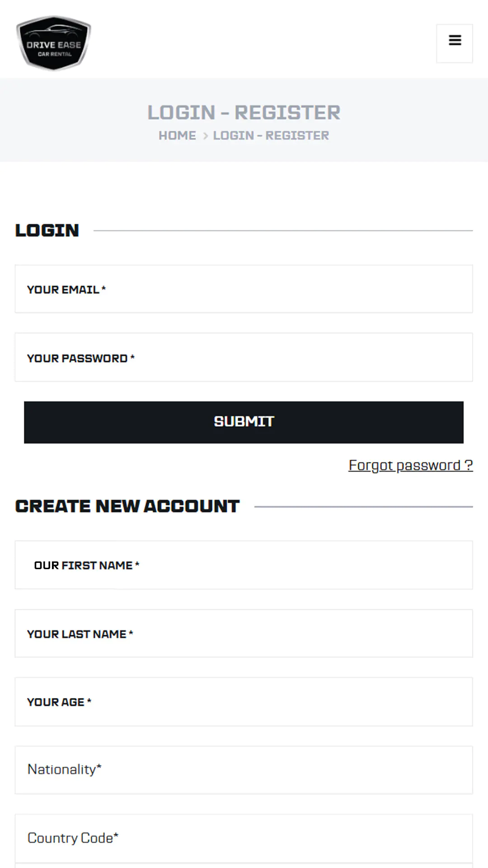Viewport: 488px width, 868px height.
Task: Click the divider line beside Login heading
Action: tap(283, 231)
